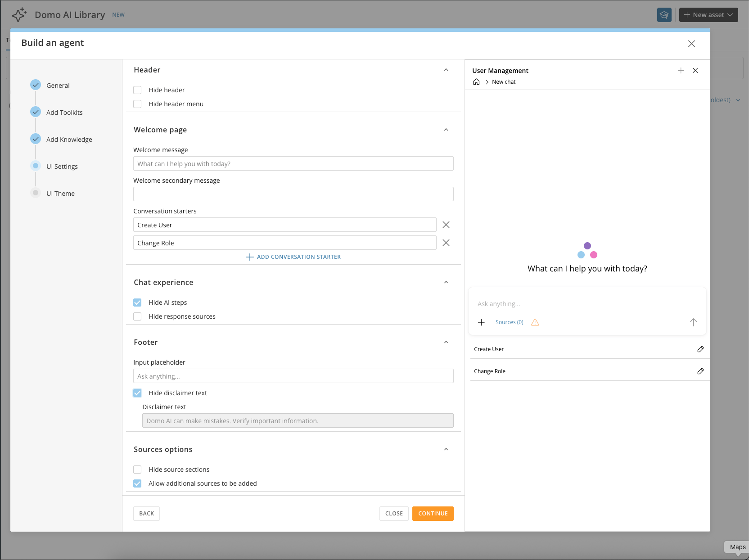Open the sort order dropdown behind dialog
Image resolution: width=749 pixels, height=560 pixels.
(725, 100)
